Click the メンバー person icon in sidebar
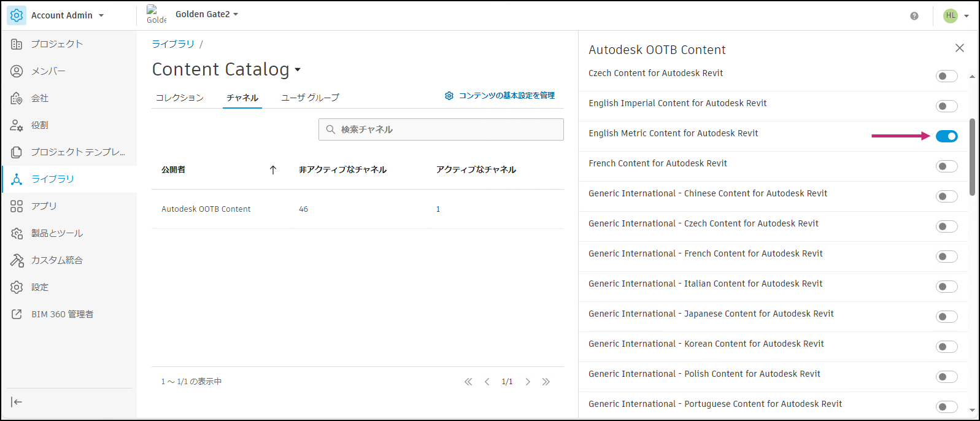980x421 pixels. pyautogui.click(x=17, y=71)
